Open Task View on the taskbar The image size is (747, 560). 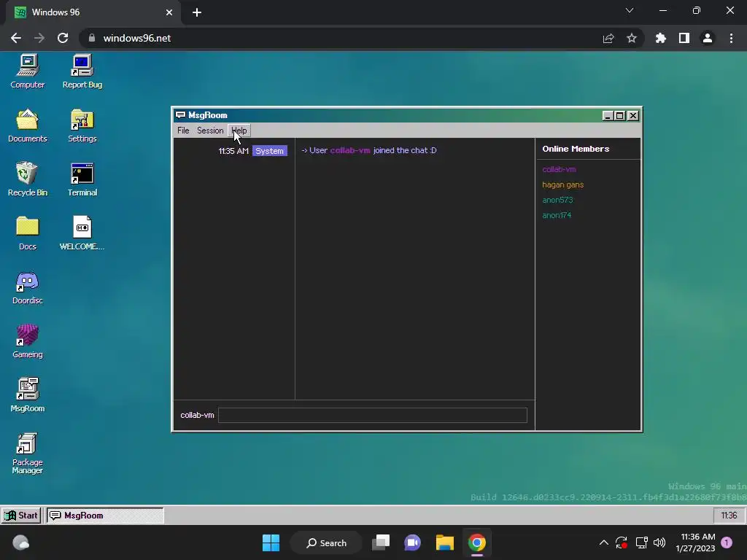381,542
